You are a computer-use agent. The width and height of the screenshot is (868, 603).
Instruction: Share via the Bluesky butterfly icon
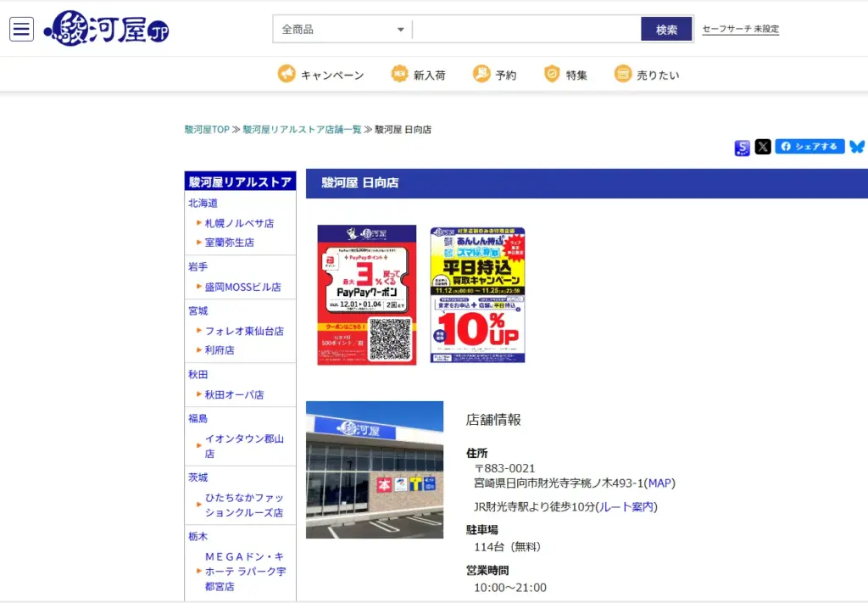(857, 147)
